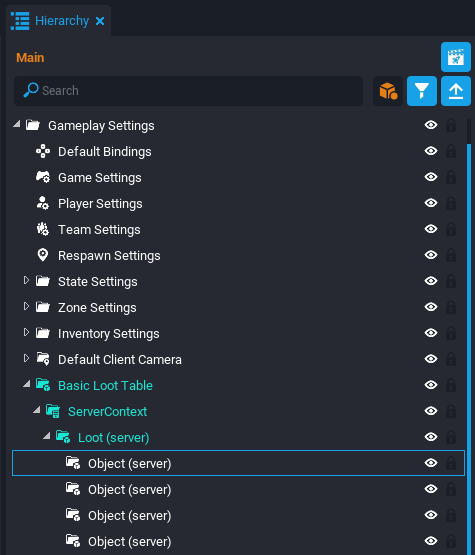The width and height of the screenshot is (475, 555).
Task: Collapse the Loot (server) group
Action: point(46,436)
